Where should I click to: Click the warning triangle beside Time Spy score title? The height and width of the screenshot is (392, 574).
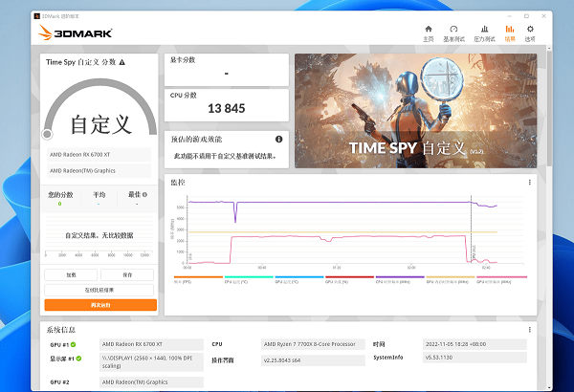[122, 62]
